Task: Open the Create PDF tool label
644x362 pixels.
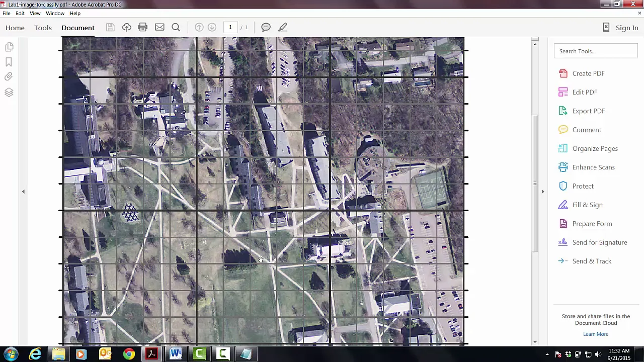Action: coord(589,73)
